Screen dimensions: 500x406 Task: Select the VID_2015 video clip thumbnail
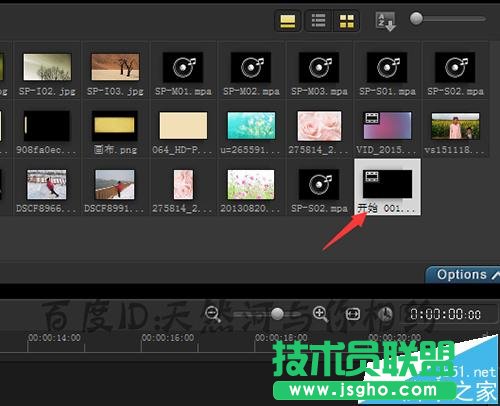pyautogui.click(x=387, y=126)
